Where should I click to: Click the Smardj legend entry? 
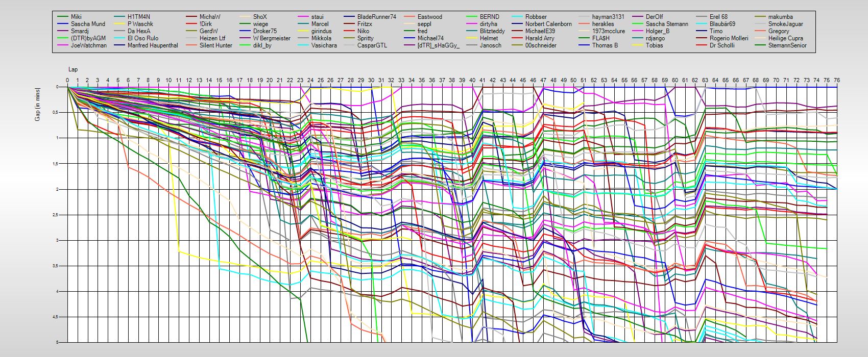click(80, 31)
